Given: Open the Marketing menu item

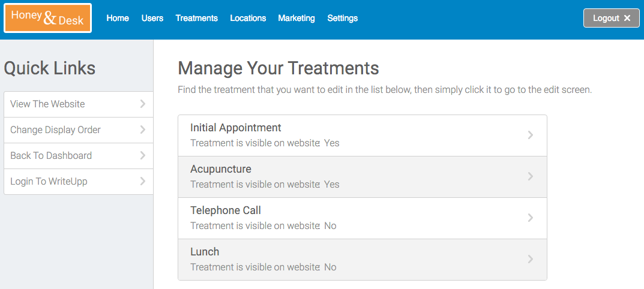Looking at the screenshot, I should 296,18.
